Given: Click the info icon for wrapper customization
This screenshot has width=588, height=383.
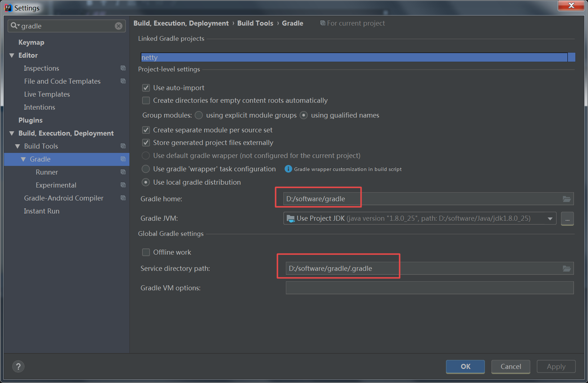Looking at the screenshot, I should pos(288,169).
